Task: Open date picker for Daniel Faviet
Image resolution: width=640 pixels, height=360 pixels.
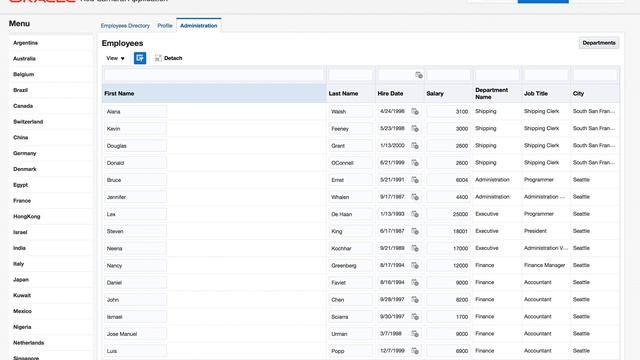Action: 415,282
